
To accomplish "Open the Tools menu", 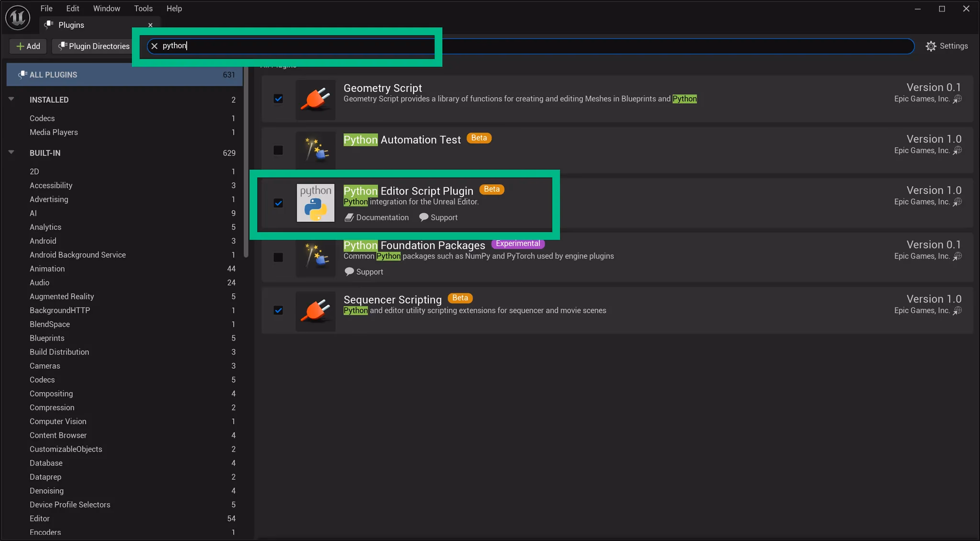I will point(143,8).
